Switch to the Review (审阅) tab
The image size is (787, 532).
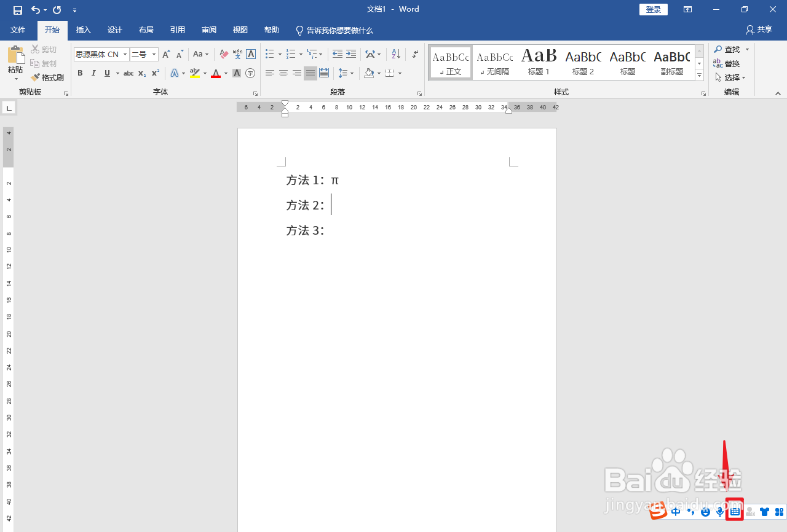pyautogui.click(x=209, y=30)
